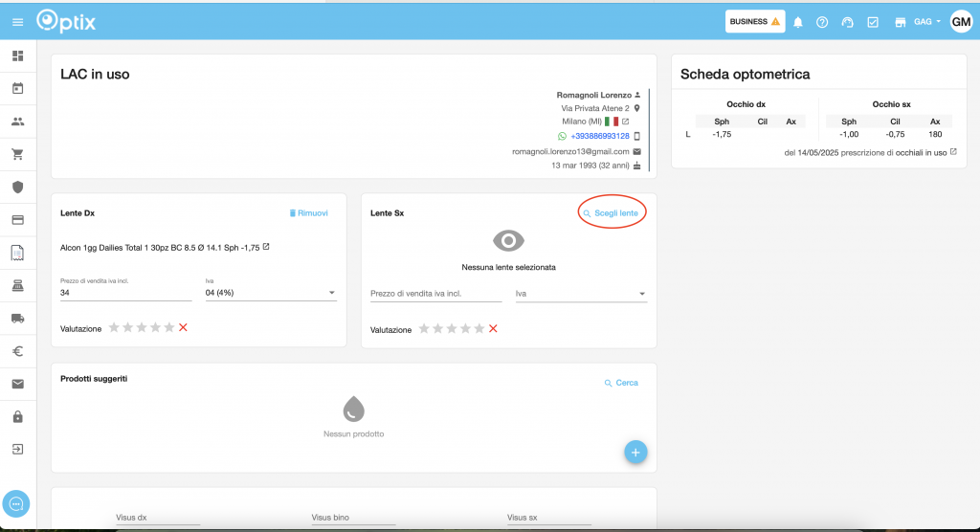The width and height of the screenshot is (980, 532).
Task: Open the GAG store dropdown
Action: click(927, 22)
